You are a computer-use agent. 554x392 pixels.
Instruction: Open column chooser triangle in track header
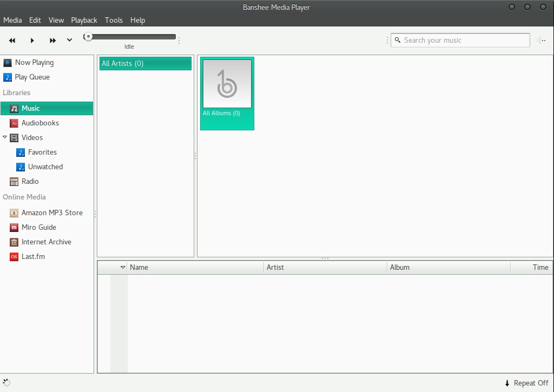(123, 267)
